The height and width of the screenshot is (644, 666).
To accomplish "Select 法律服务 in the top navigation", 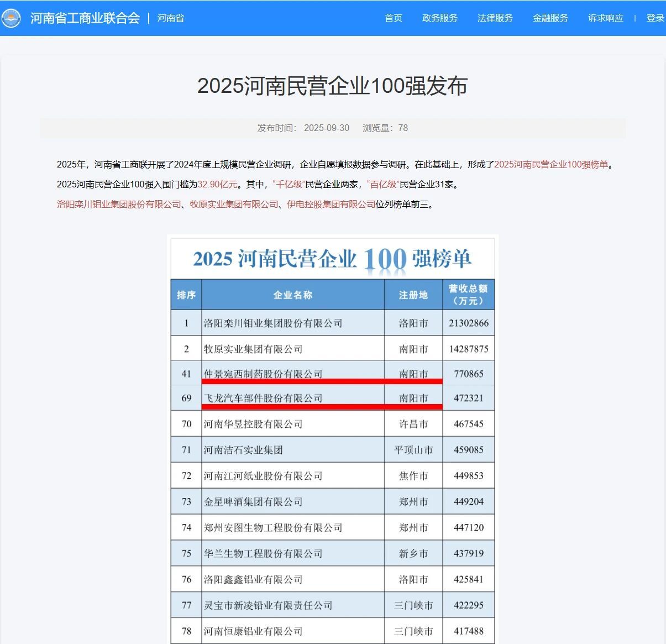I will point(495,18).
